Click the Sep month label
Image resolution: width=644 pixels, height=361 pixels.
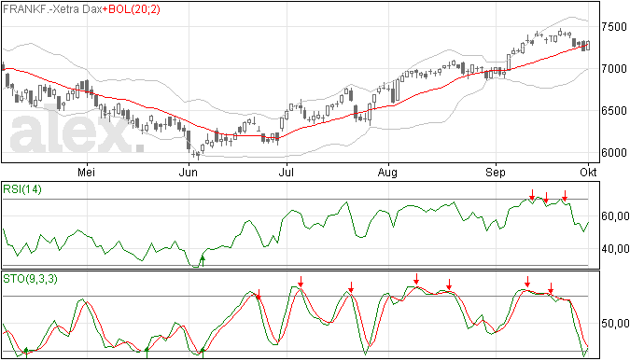[496, 172]
